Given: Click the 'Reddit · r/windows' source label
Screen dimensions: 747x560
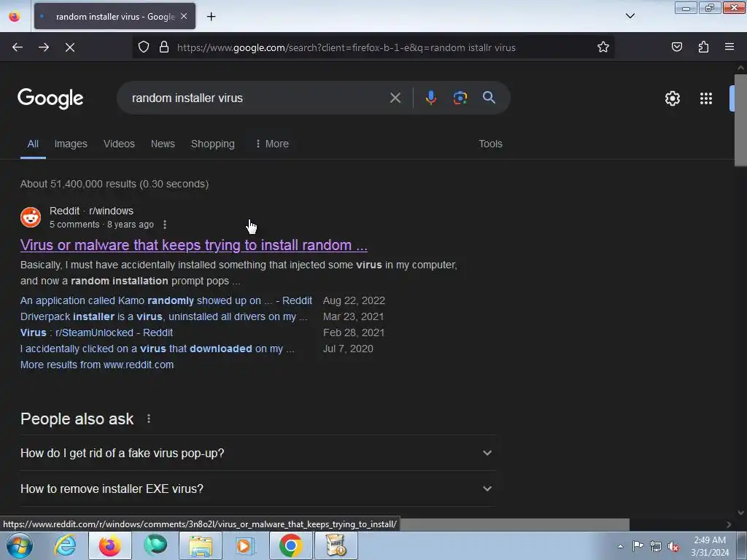Looking at the screenshot, I should pyautogui.click(x=91, y=211).
